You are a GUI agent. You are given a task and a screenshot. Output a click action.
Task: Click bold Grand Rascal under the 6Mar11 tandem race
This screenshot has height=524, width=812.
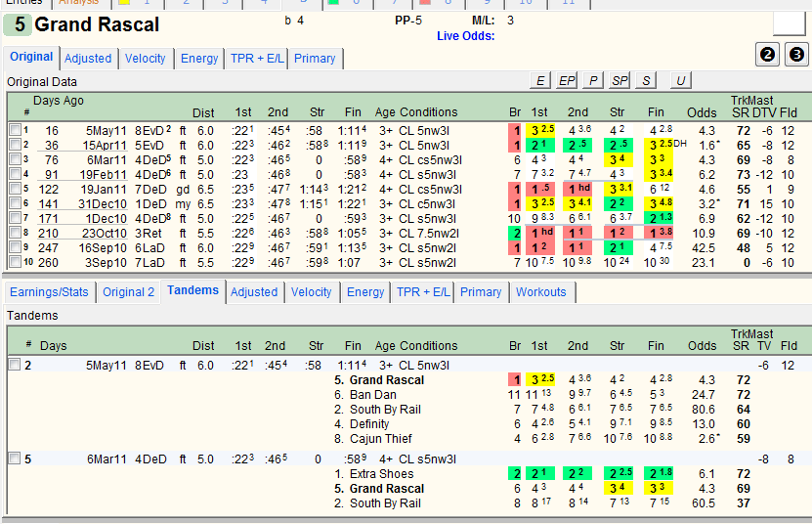tap(387, 489)
